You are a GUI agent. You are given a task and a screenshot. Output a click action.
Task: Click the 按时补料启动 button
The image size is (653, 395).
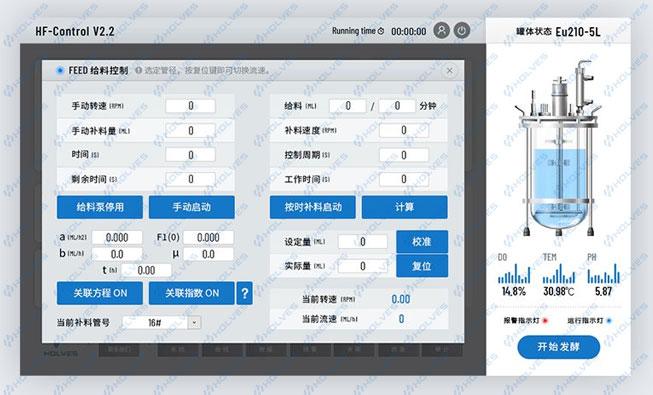click(313, 207)
